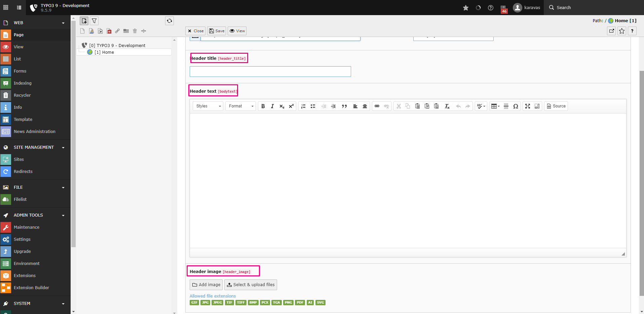
Task: Collapse the ADMIN TOOLS section
Action: click(x=63, y=215)
